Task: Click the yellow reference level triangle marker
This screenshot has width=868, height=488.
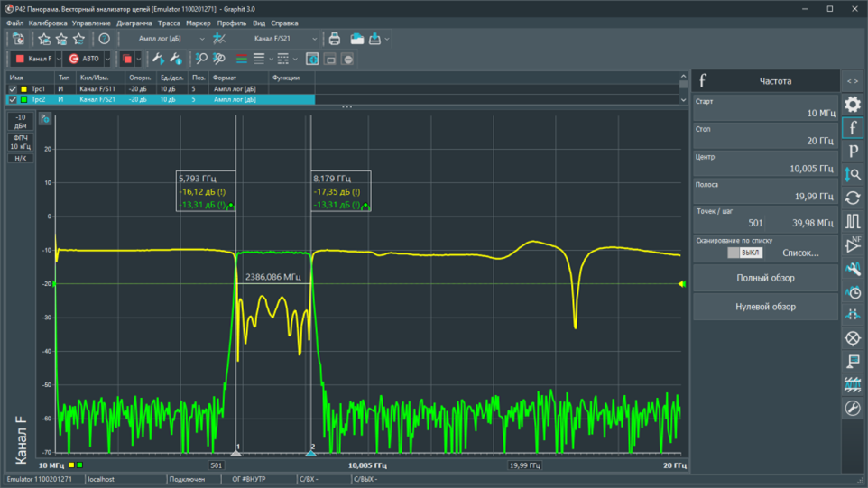Action: (x=682, y=284)
